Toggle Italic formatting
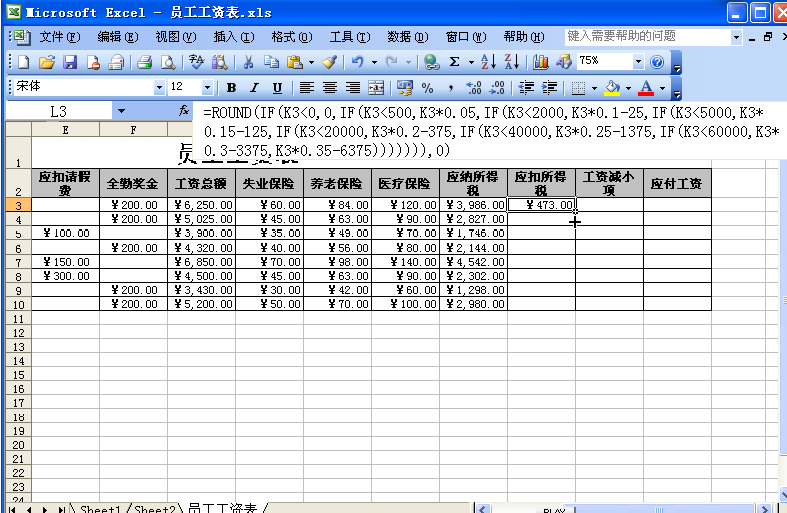787x513 pixels. (x=254, y=88)
